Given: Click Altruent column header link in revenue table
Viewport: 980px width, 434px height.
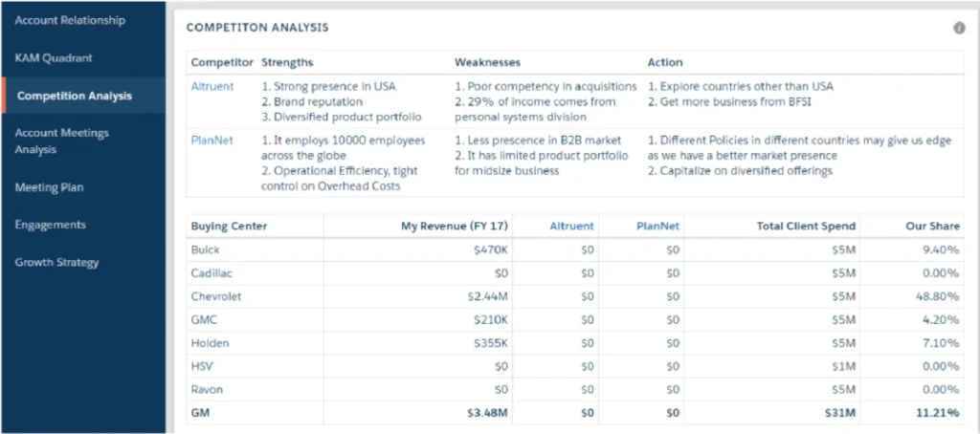Looking at the screenshot, I should click(571, 226).
